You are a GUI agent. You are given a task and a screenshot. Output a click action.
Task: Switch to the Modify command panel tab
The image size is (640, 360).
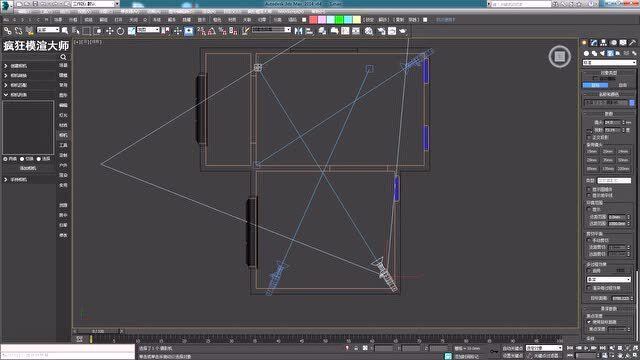[594, 42]
